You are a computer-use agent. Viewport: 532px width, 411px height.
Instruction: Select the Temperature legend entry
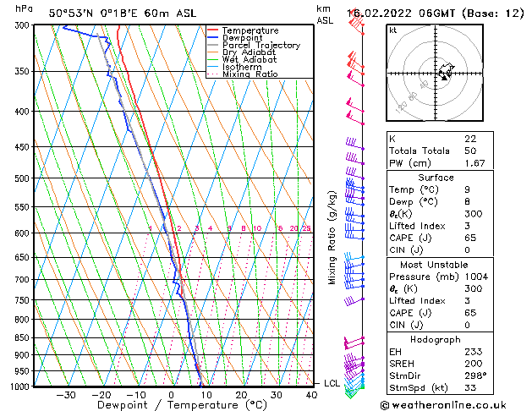pos(250,30)
